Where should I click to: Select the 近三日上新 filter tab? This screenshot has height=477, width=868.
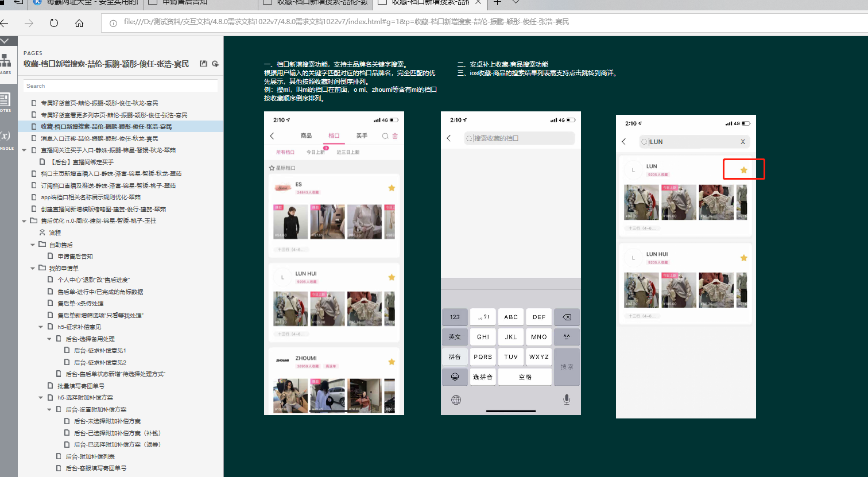(x=348, y=152)
